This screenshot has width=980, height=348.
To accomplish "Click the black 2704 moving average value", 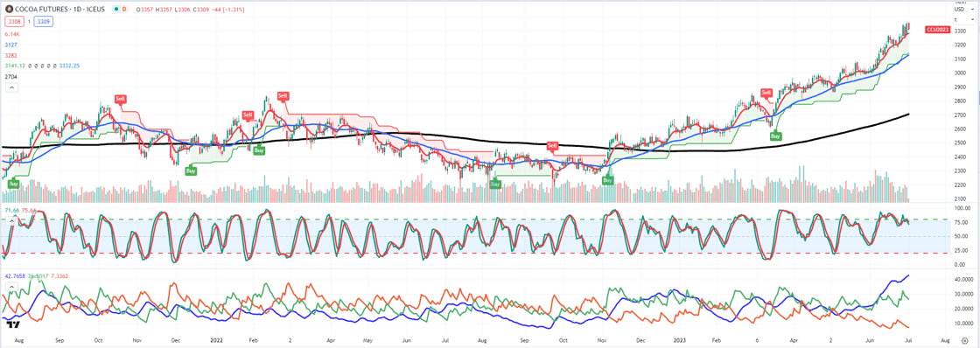I will pyautogui.click(x=10, y=76).
